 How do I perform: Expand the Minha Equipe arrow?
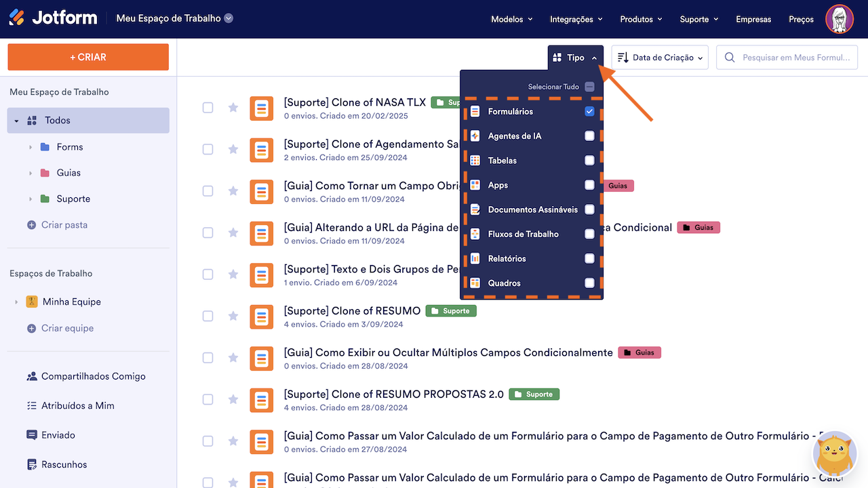coord(16,302)
